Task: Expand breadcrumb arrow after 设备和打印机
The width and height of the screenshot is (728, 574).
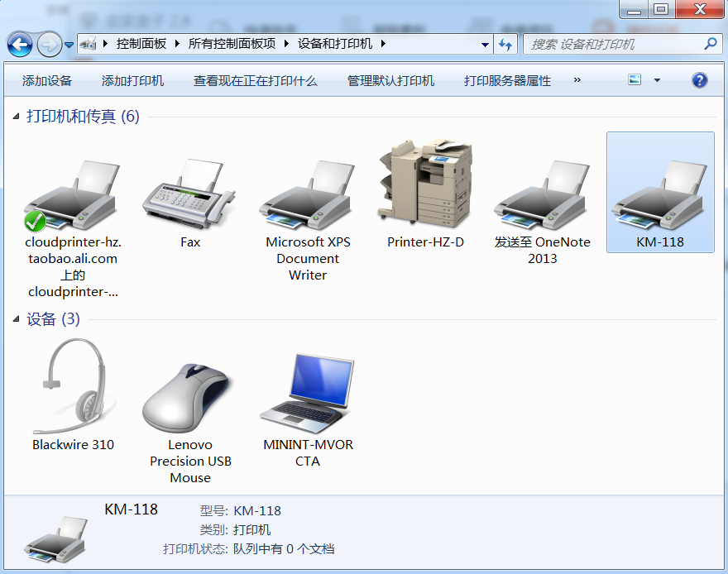Action: pos(383,44)
